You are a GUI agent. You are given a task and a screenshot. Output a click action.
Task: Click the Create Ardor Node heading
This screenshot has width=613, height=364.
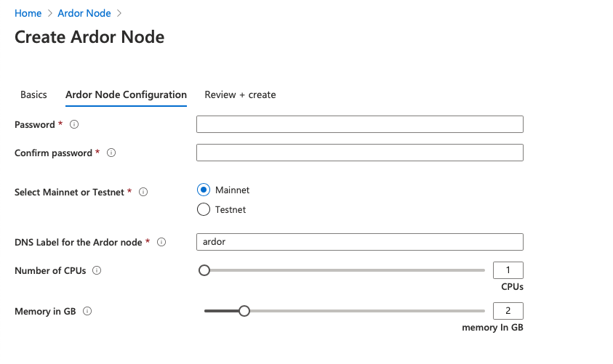pyautogui.click(x=89, y=37)
